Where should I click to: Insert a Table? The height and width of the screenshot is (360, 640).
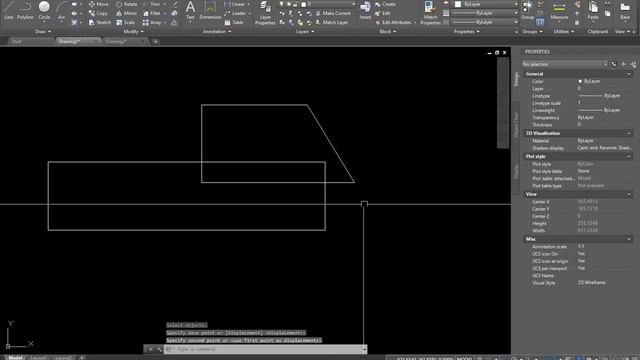pyautogui.click(x=234, y=22)
